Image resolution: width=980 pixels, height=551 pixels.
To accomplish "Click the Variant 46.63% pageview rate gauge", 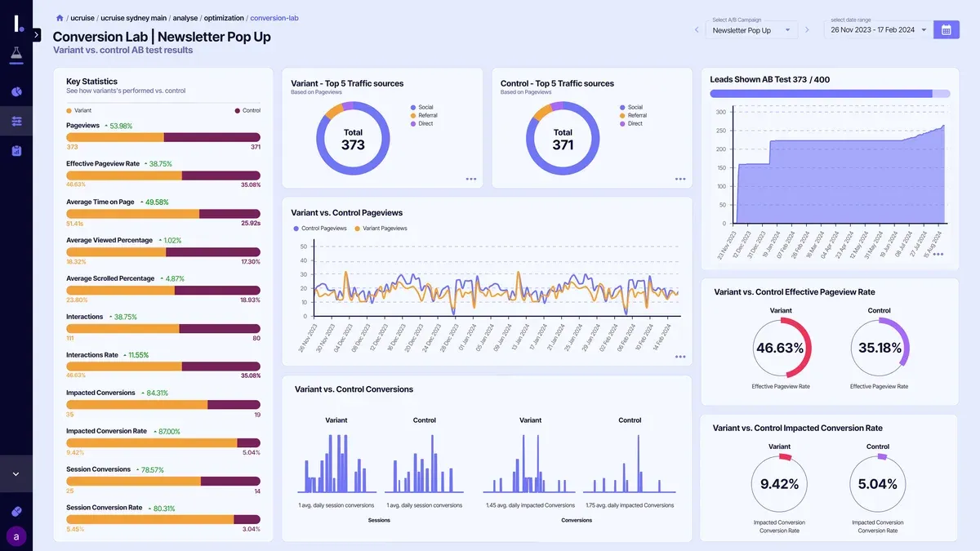I will (x=781, y=348).
